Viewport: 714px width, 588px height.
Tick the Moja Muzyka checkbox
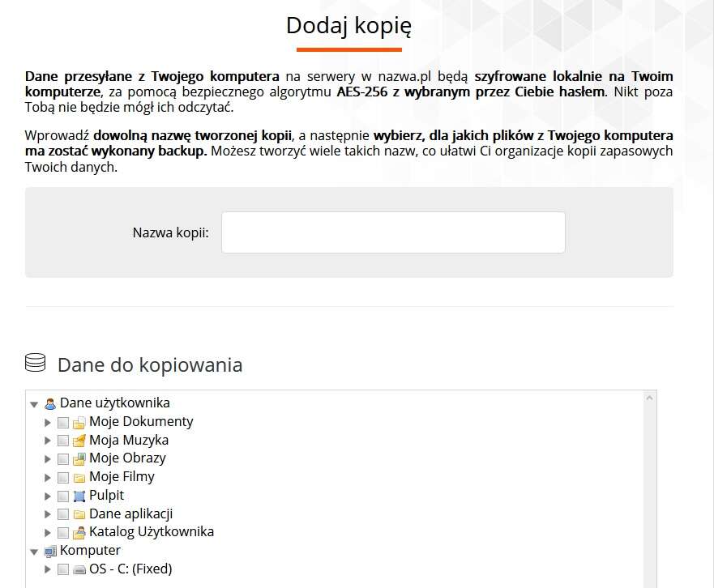click(x=63, y=440)
